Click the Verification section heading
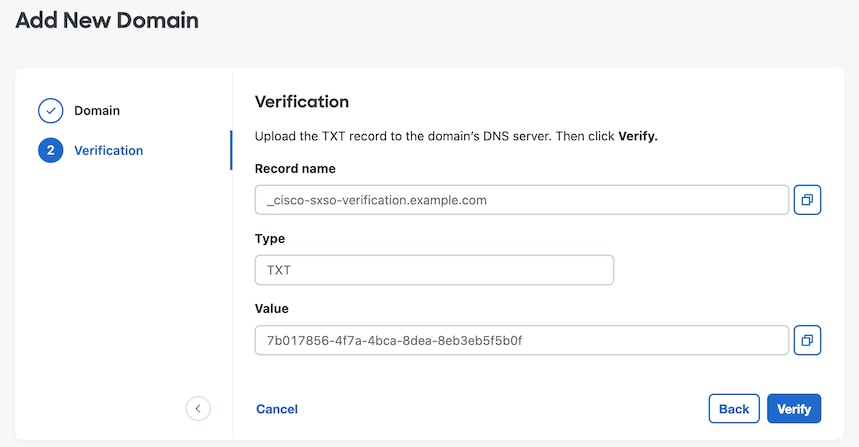The image size is (859, 447). point(302,101)
